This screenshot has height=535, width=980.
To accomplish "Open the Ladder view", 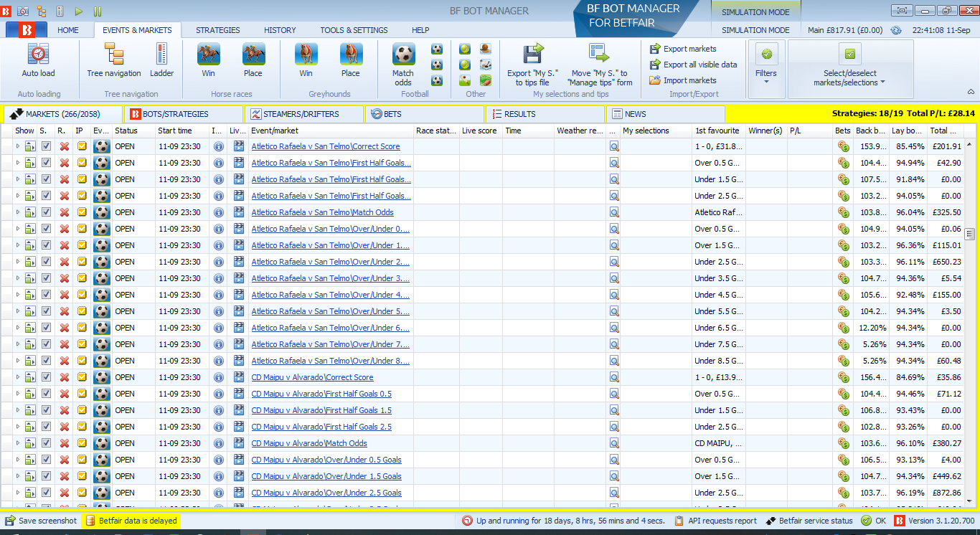I will pyautogui.click(x=161, y=60).
